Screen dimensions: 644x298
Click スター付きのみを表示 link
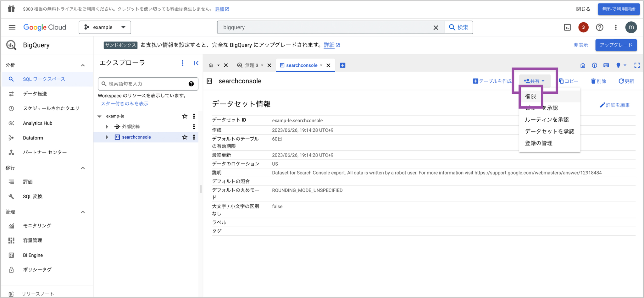[x=125, y=104]
